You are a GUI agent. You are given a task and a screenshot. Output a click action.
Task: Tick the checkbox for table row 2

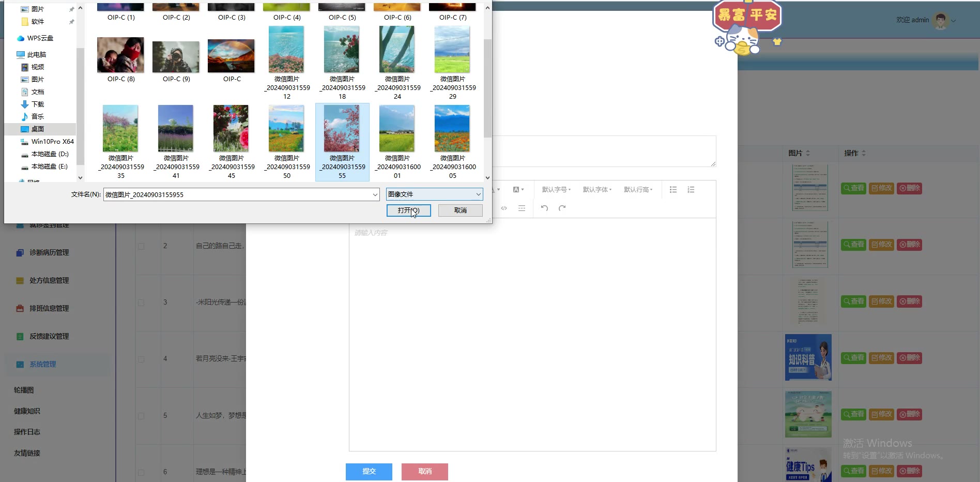tap(141, 246)
